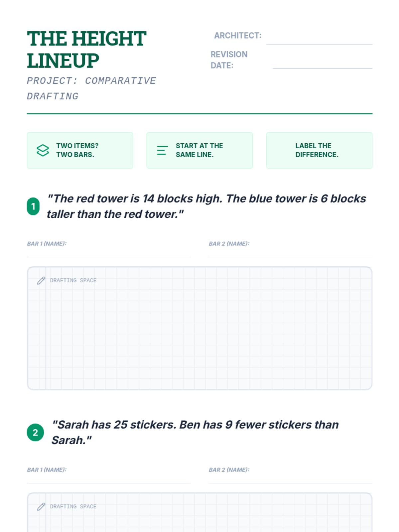The height and width of the screenshot is (532, 399).
Task: Click the Bar 2 name line for problem 2
Action: click(290, 479)
